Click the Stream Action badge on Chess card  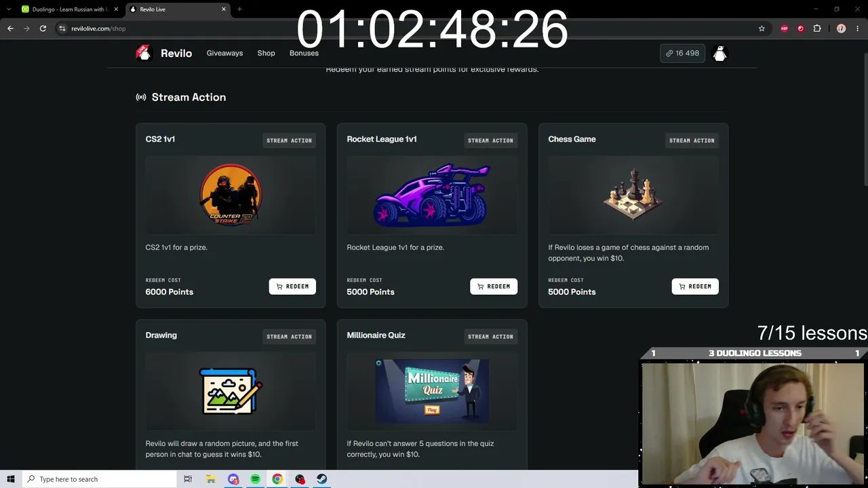692,140
